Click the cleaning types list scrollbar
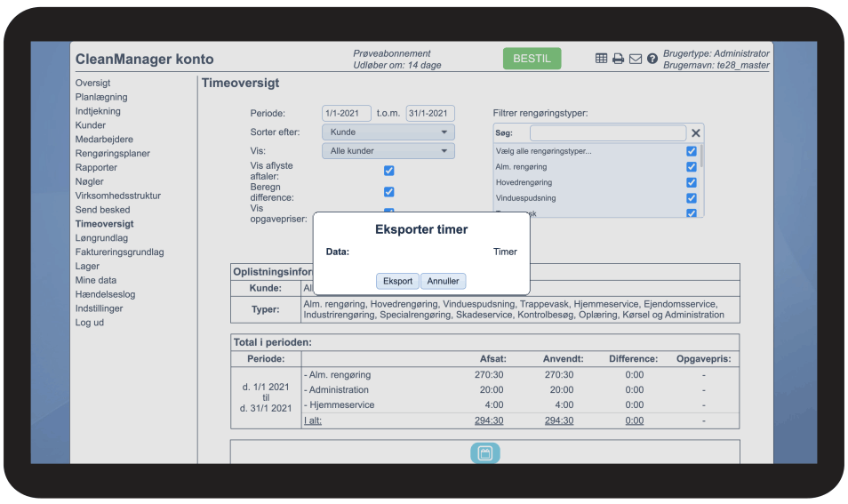The image size is (848, 504). click(x=701, y=156)
